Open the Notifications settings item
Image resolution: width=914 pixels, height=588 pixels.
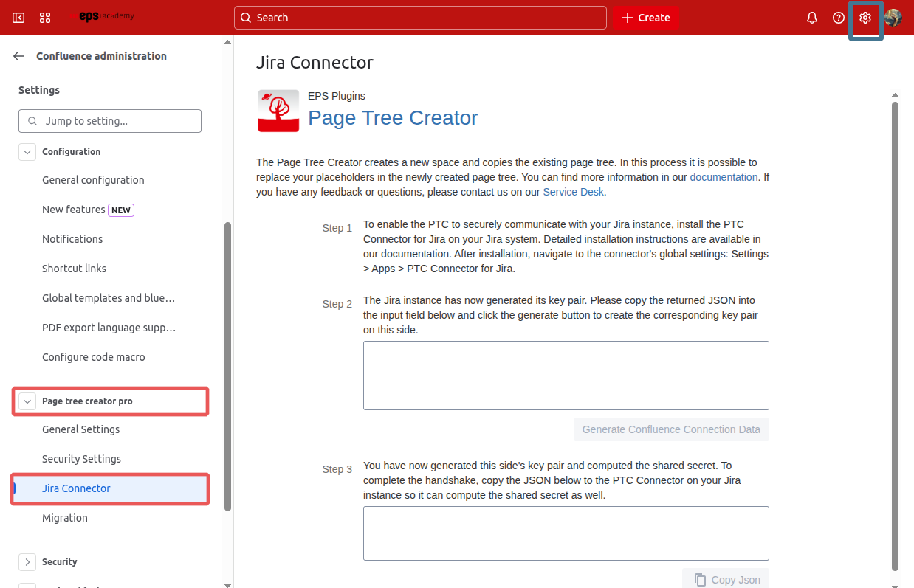pos(72,238)
